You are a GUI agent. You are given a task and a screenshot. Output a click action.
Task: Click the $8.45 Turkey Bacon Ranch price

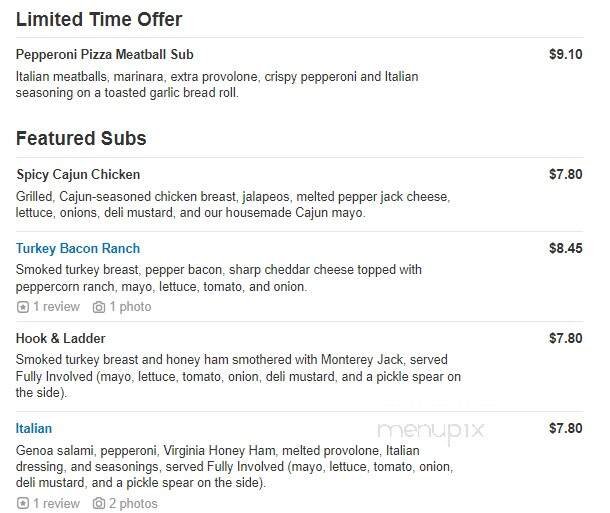[566, 249]
